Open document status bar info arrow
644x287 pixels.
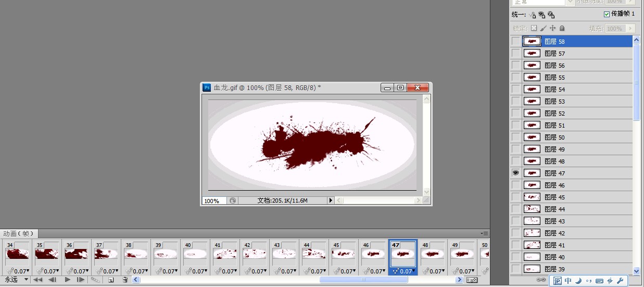(330, 200)
